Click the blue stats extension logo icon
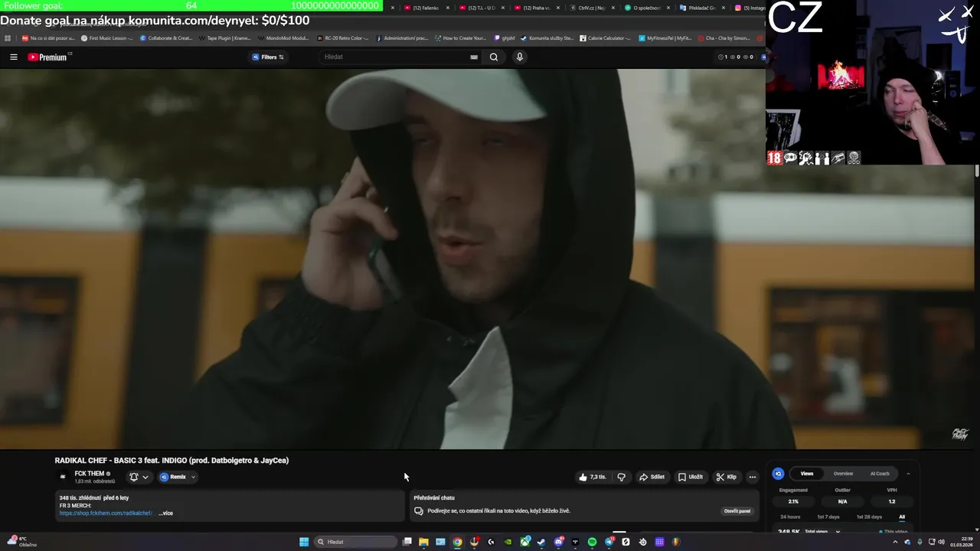Image resolution: width=980 pixels, height=551 pixels. click(x=778, y=474)
